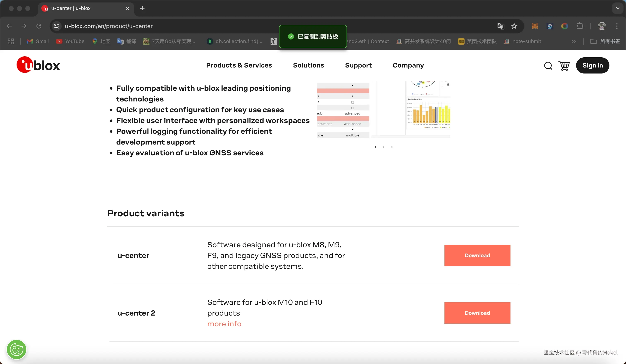Click the Google Translate icon in address bar
The width and height of the screenshot is (626, 364).
(501, 26)
